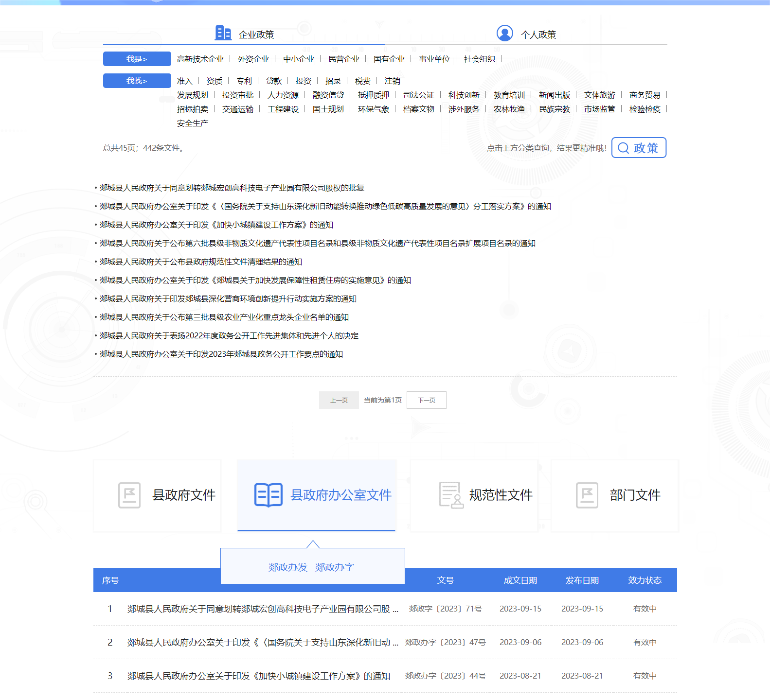Screen dimensions: 770x700
Task: Click the 规范性文件 icon
Action: (x=451, y=495)
